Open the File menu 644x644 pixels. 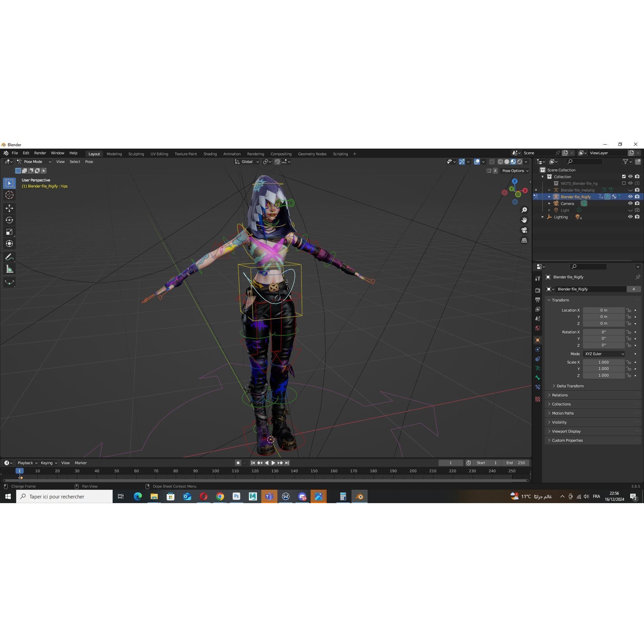[x=15, y=153]
